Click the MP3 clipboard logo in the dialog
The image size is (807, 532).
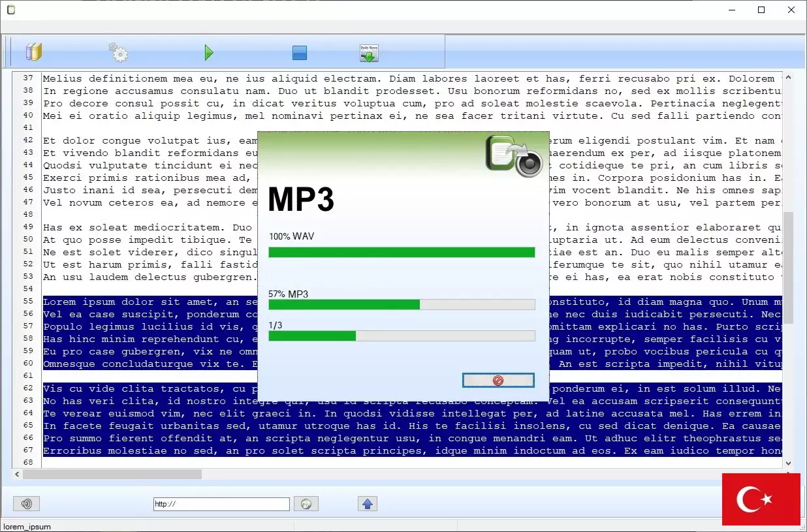click(514, 155)
